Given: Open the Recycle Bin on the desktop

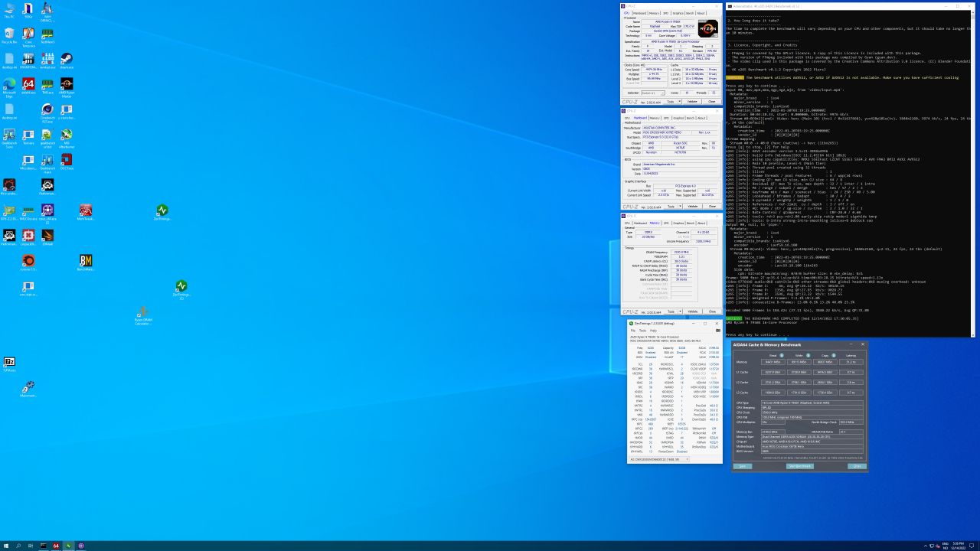Looking at the screenshot, I should 9,34.
